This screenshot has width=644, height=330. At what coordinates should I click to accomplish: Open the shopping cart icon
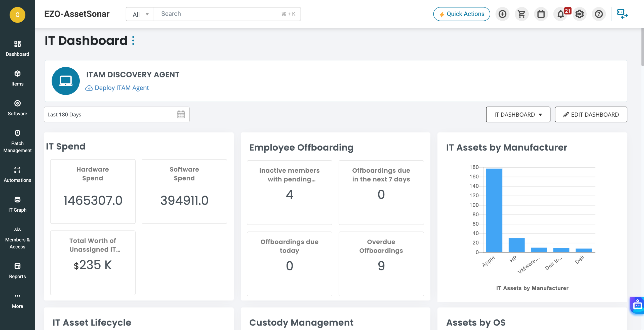click(522, 14)
